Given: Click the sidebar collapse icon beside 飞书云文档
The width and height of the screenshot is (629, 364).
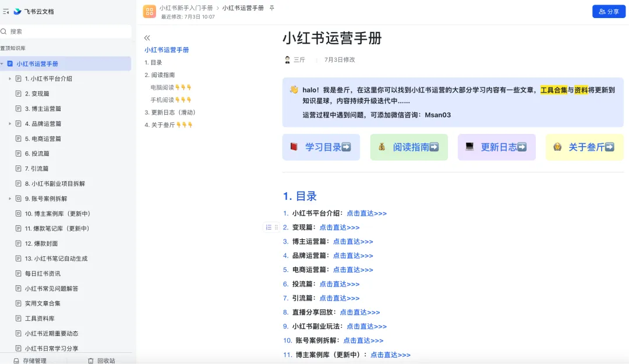Looking at the screenshot, I should (x=6, y=11).
